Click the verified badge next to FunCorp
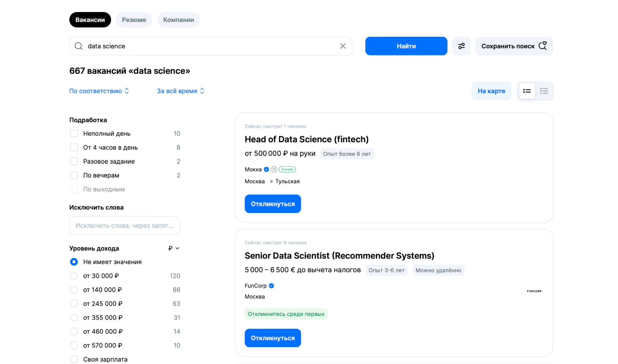 [271, 286]
